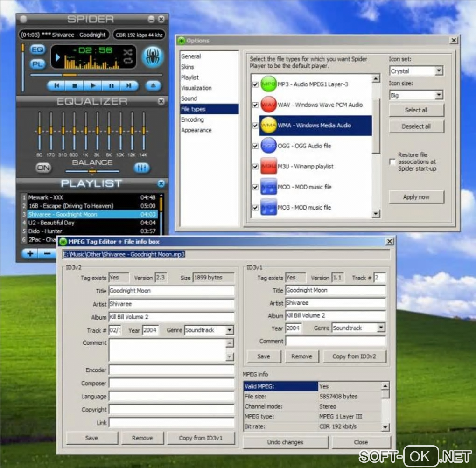Click the blue OGG file type icon

pos(269,146)
